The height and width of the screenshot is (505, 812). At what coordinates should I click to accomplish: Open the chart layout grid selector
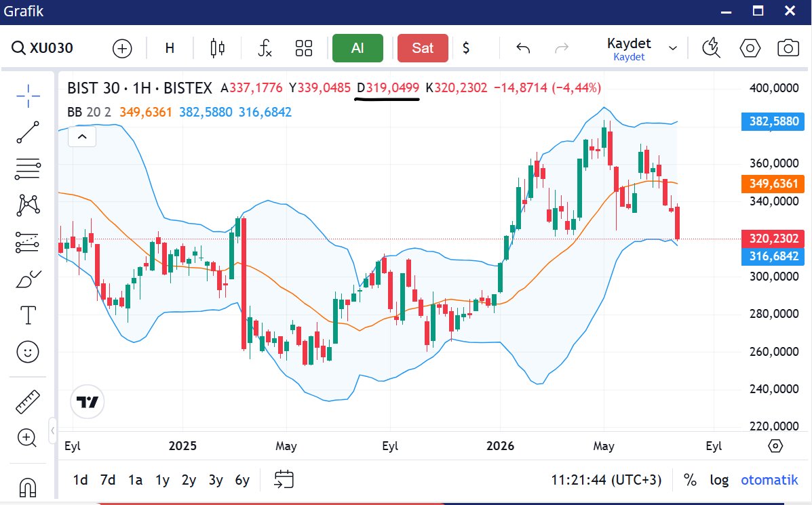[304, 48]
